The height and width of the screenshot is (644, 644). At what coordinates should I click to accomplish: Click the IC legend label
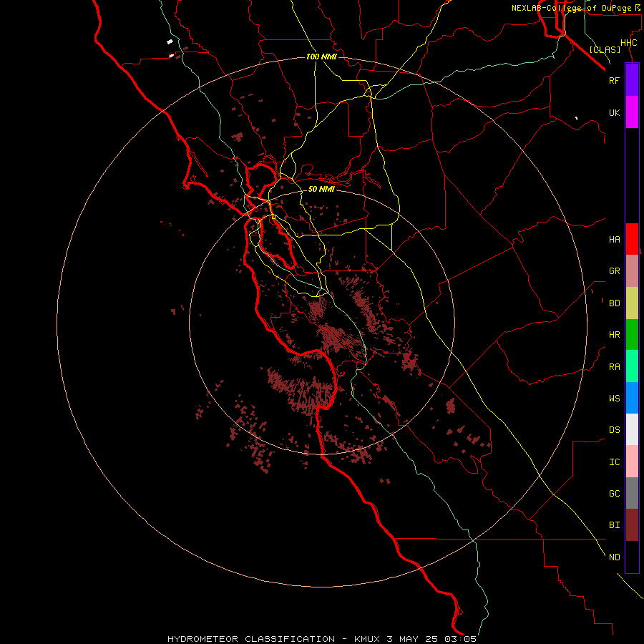pyautogui.click(x=614, y=462)
